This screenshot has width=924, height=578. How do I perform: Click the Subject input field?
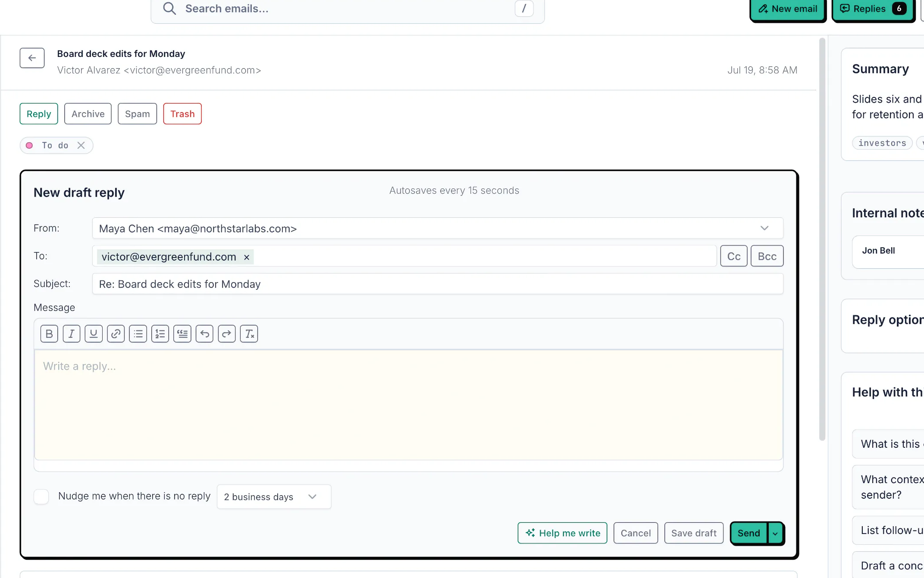pyautogui.click(x=438, y=284)
